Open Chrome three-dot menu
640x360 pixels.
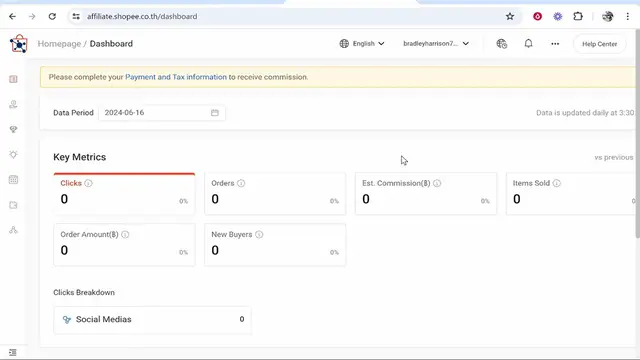(628, 16)
